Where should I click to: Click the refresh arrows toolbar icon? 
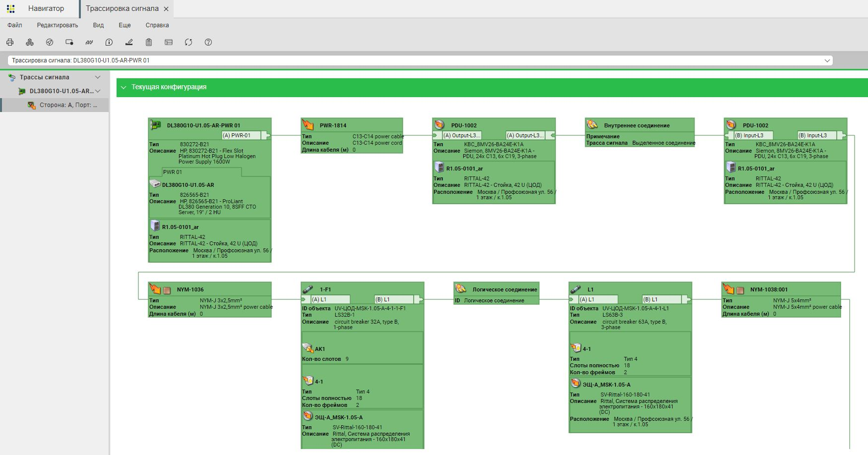[188, 43]
